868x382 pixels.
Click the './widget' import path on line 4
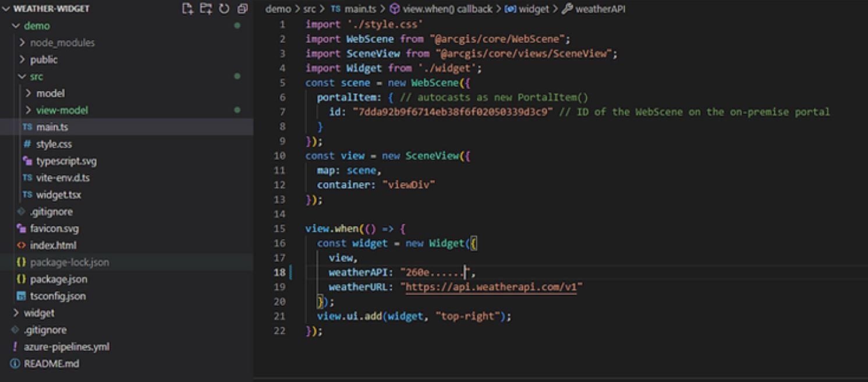click(x=447, y=68)
